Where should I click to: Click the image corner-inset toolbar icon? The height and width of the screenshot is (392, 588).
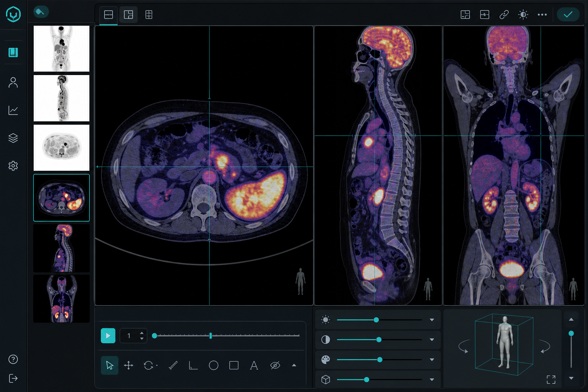point(465,15)
